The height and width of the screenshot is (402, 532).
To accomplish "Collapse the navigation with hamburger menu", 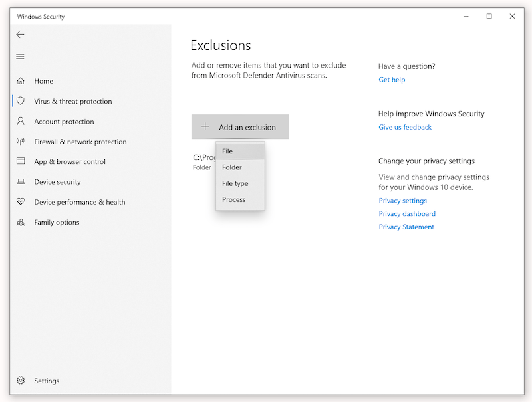I will pos(20,56).
